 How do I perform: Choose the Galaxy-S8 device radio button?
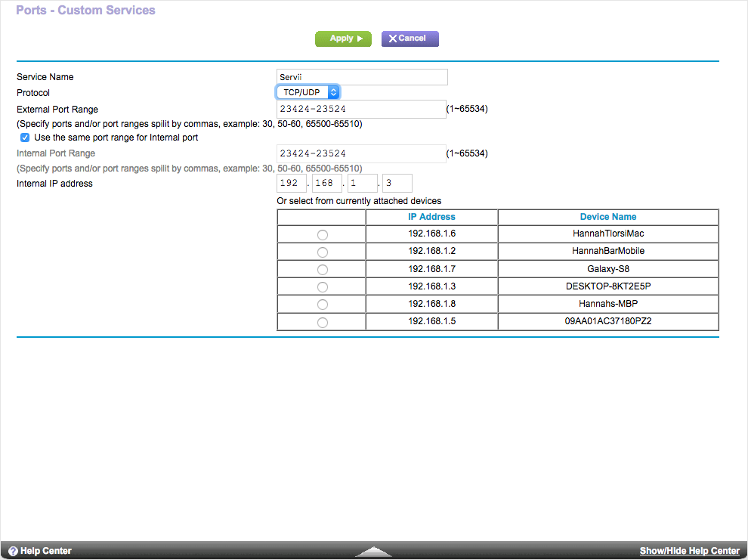[323, 270]
